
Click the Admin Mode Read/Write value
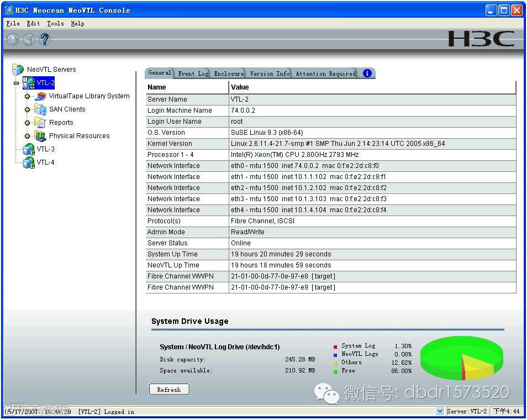pos(247,232)
